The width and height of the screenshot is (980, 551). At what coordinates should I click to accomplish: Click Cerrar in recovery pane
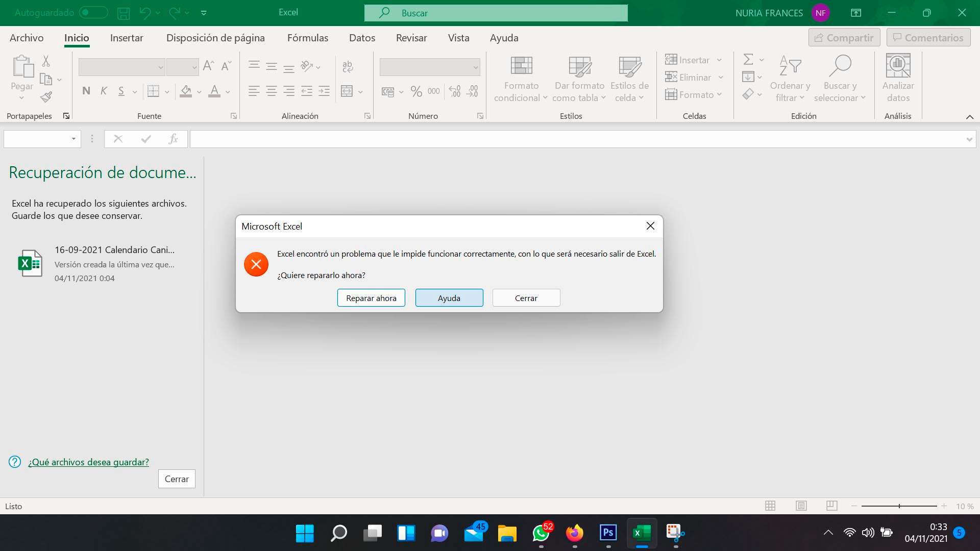[177, 479]
